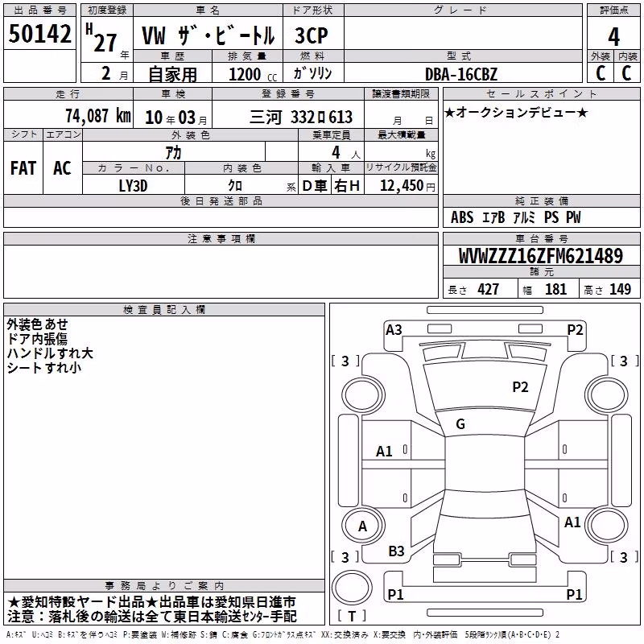Click the 右H steering position
Image resolution: width=644 pixels, height=644 pixels.
coord(347,186)
